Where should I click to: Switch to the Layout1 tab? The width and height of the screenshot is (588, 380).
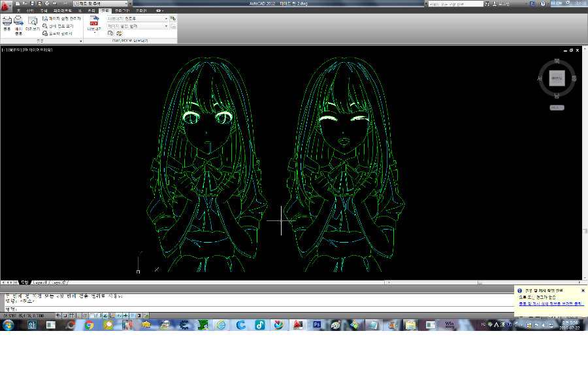(40, 283)
